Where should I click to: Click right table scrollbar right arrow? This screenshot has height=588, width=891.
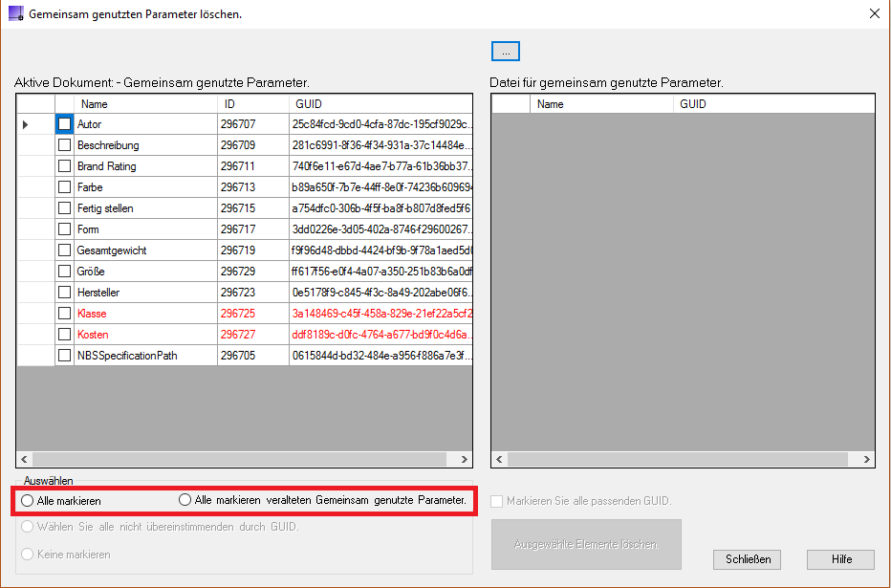pyautogui.click(x=866, y=459)
